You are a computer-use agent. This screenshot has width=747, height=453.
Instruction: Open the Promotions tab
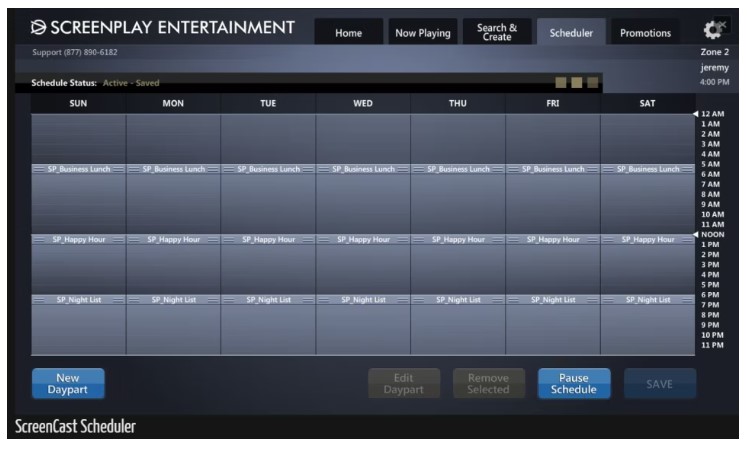pyautogui.click(x=646, y=32)
